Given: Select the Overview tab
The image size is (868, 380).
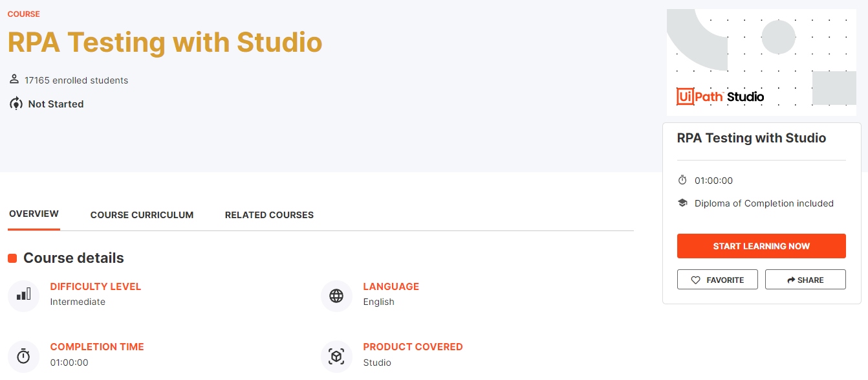Looking at the screenshot, I should tap(34, 214).
